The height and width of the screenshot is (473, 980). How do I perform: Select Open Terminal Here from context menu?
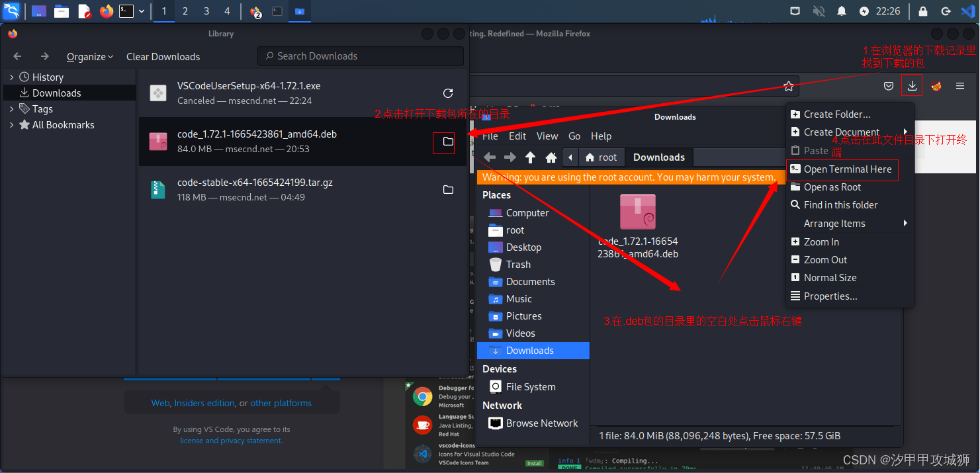(x=842, y=169)
